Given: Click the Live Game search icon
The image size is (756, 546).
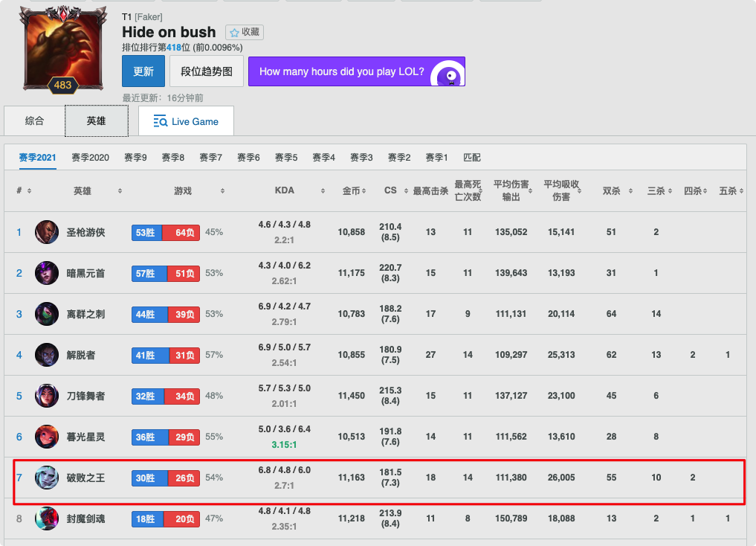Looking at the screenshot, I should point(160,121).
